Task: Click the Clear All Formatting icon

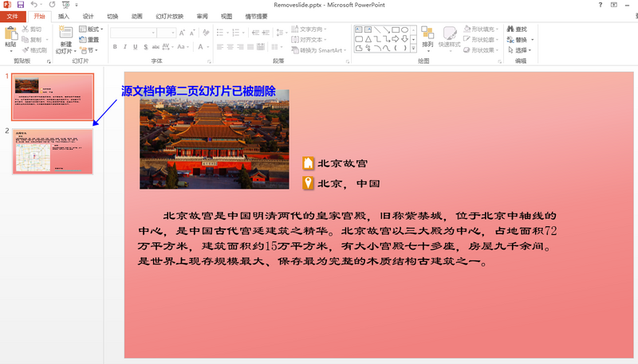Action: 206,33
